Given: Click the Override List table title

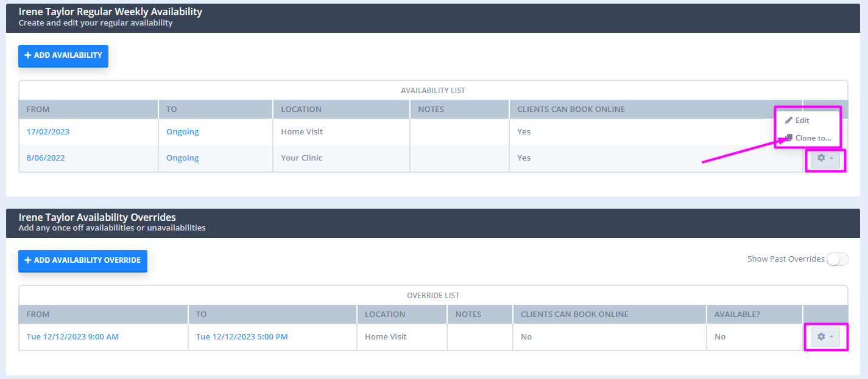Looking at the screenshot, I should 433,295.
